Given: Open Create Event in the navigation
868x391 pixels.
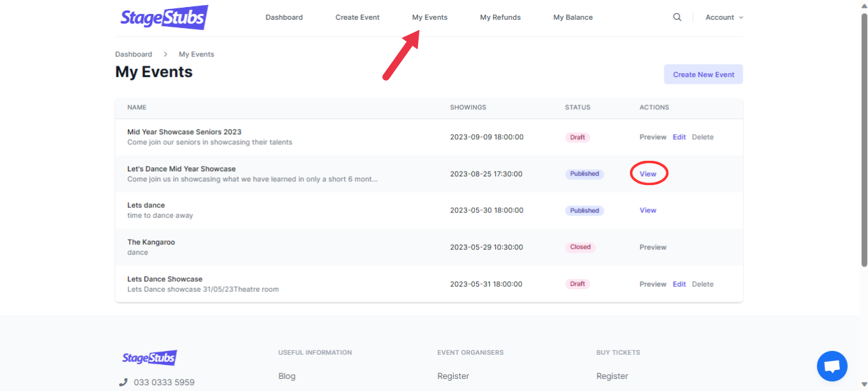Looking at the screenshot, I should tap(357, 17).
